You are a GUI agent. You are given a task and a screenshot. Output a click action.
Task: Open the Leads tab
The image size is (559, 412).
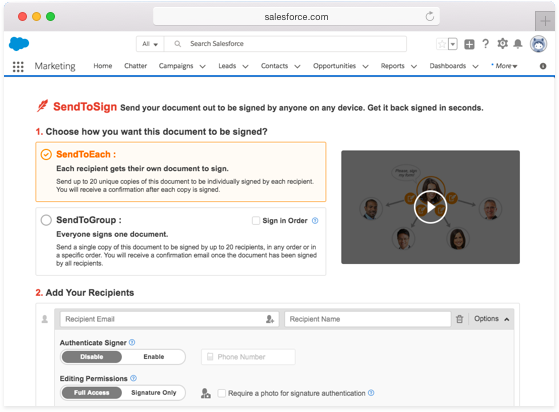[227, 66]
